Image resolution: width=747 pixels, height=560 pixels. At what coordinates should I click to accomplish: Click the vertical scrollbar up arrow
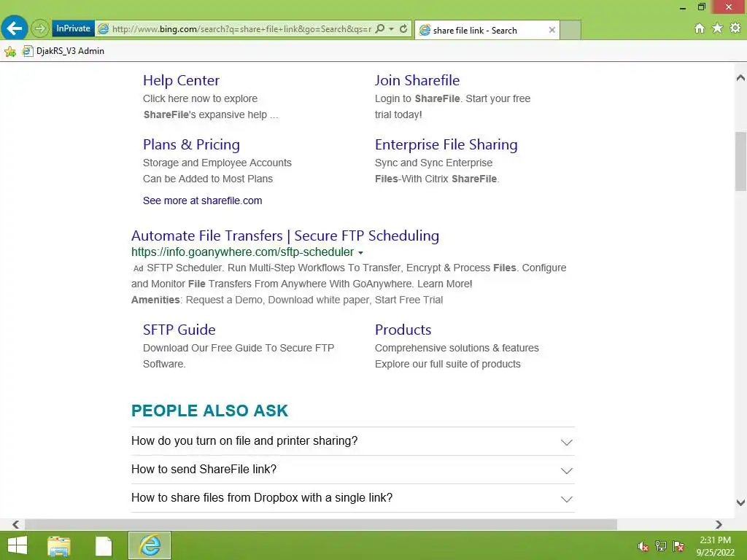click(740, 77)
